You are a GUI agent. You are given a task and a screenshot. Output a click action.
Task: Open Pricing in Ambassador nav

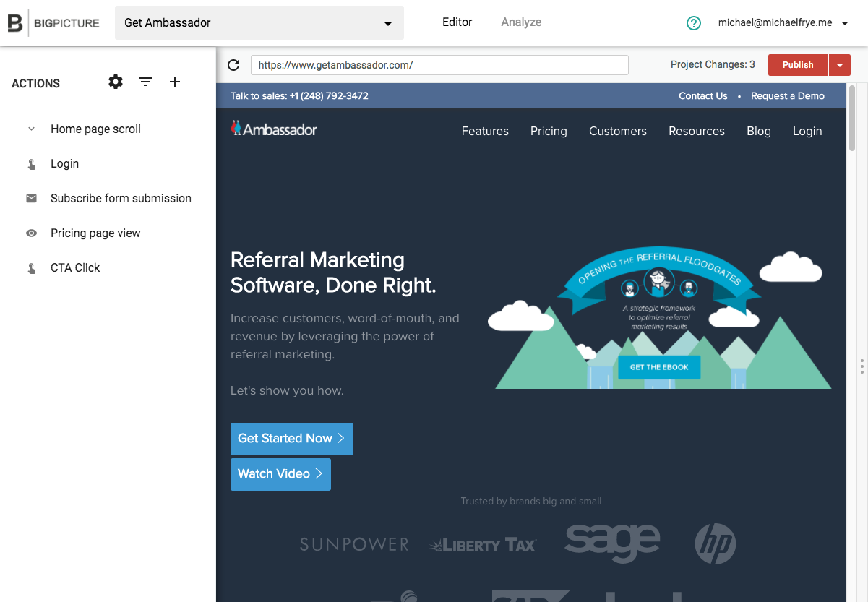pyautogui.click(x=549, y=131)
